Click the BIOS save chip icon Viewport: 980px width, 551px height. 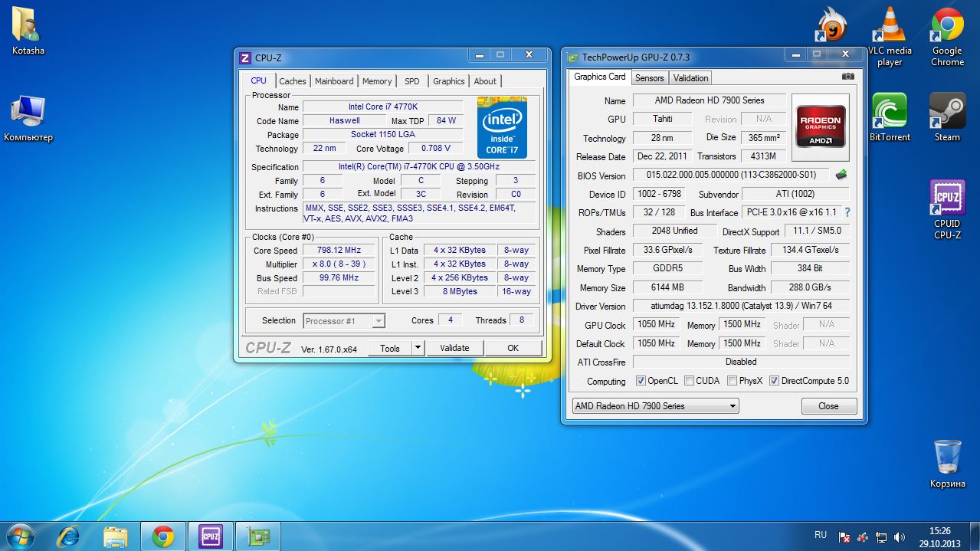(841, 175)
